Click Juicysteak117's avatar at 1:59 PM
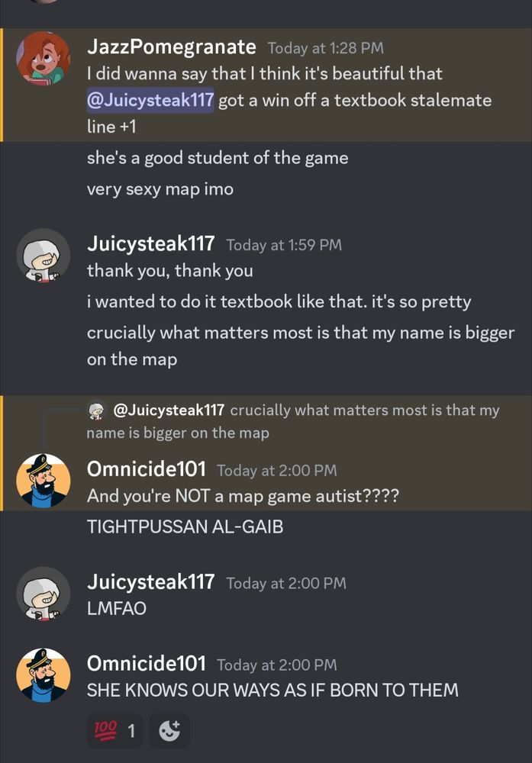This screenshot has height=763, width=532. click(44, 256)
